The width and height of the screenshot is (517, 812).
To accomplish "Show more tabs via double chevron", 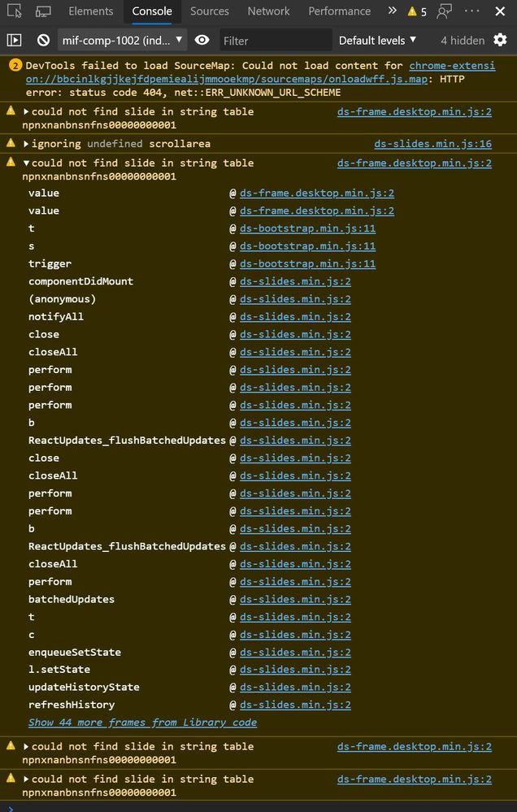I will (392, 11).
